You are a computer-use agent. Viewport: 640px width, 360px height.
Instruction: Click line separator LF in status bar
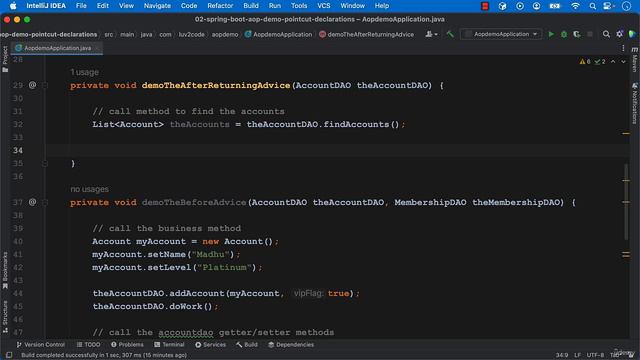click(x=578, y=355)
